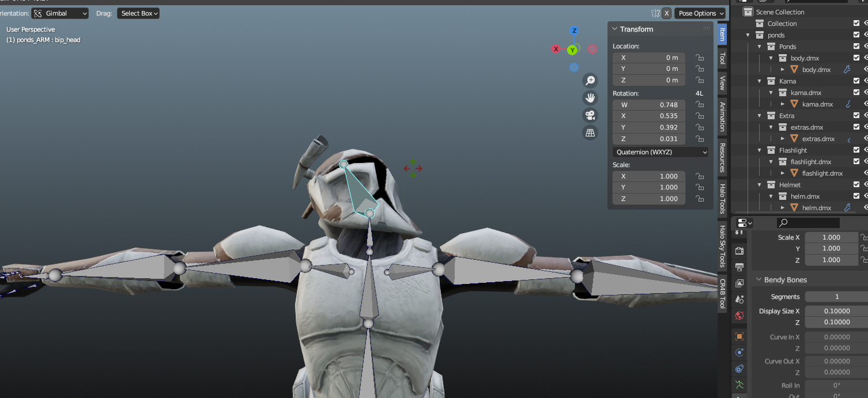Uncheck the lowercase ponds collection checkbox
The width and height of the screenshot is (868, 398).
(856, 35)
